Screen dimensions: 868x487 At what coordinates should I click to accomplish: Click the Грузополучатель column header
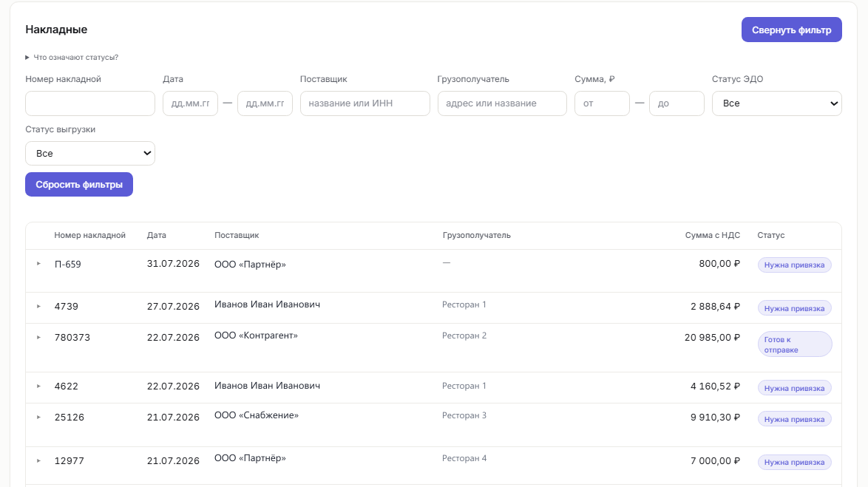[x=477, y=235]
